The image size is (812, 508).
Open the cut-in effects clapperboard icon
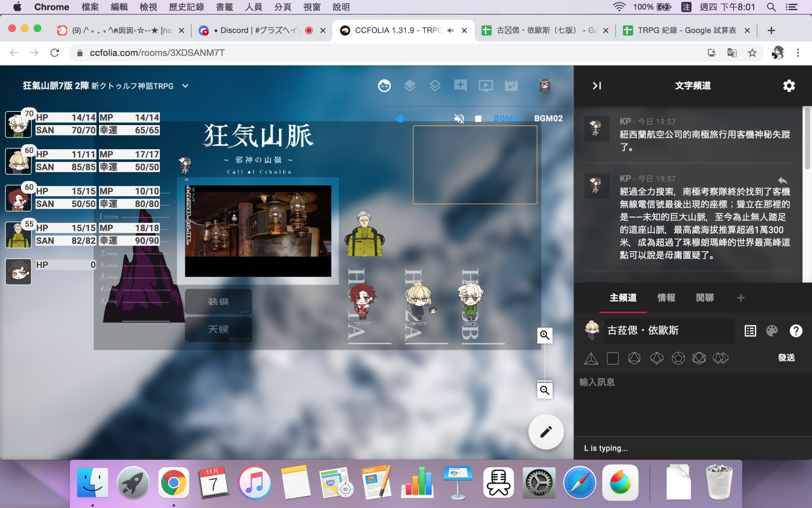[511, 86]
